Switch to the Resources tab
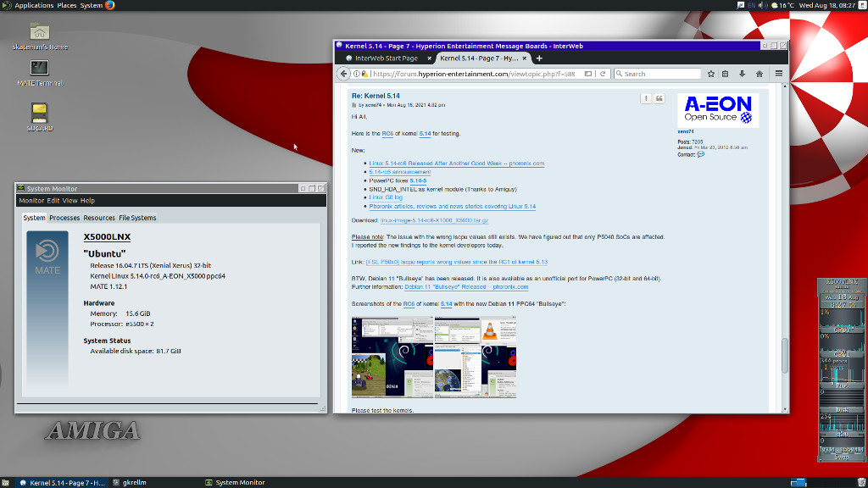 (99, 218)
